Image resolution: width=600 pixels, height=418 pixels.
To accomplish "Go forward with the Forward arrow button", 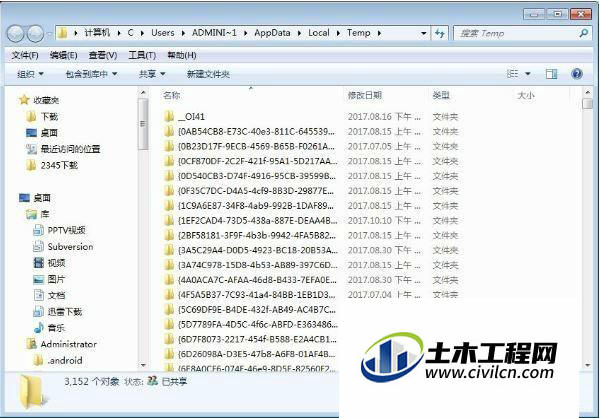I will pos(35,34).
